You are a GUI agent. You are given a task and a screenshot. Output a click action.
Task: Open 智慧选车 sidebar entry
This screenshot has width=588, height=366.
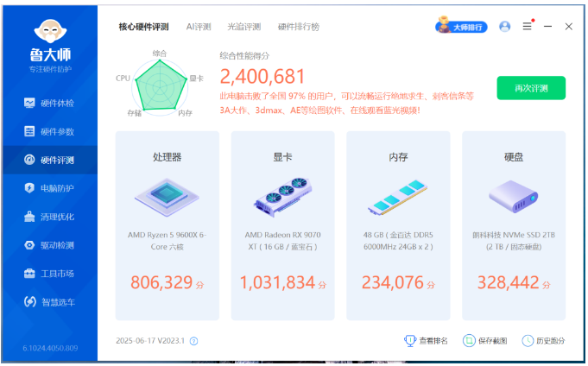pyautogui.click(x=49, y=302)
